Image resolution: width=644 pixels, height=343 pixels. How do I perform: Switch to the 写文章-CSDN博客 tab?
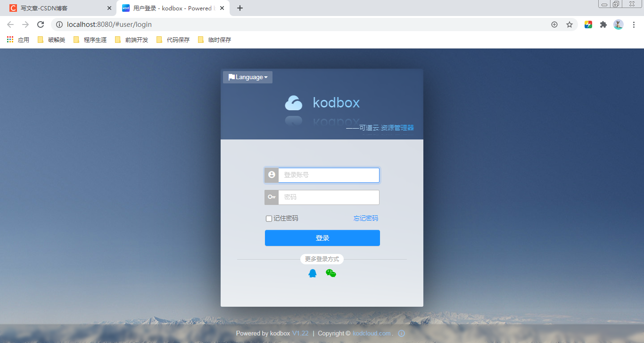[x=58, y=8]
